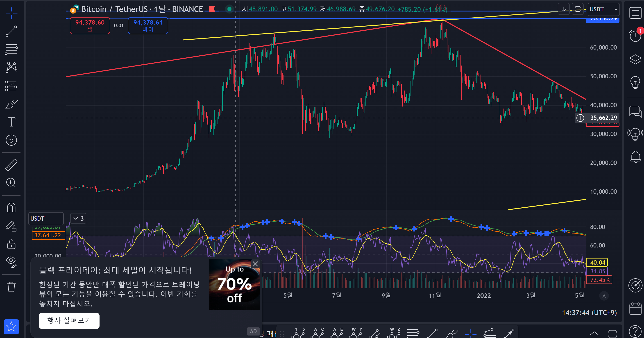Open the calendar panel in the right sidebar
The image size is (644, 338).
(635, 309)
